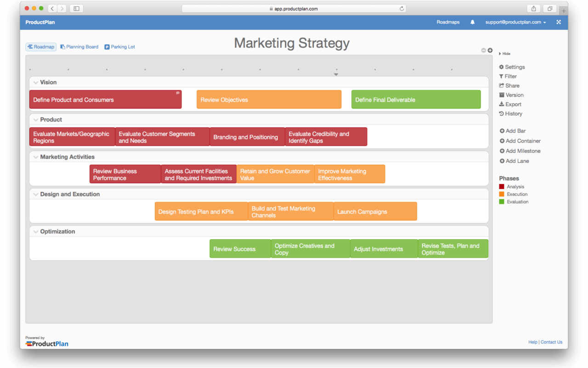Hide the right sidebar panel
Viewport: 588px width, 368px height.
coord(504,53)
